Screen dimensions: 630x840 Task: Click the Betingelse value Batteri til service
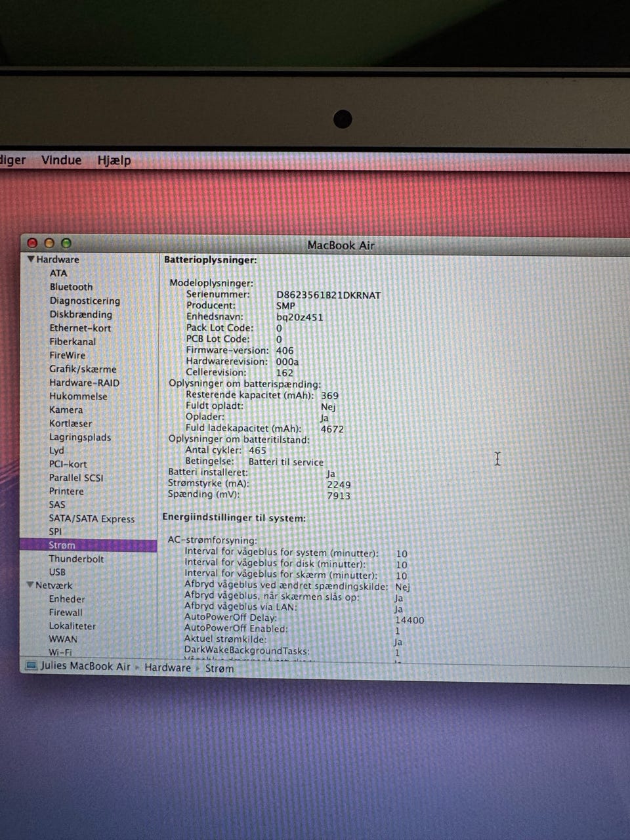click(286, 462)
